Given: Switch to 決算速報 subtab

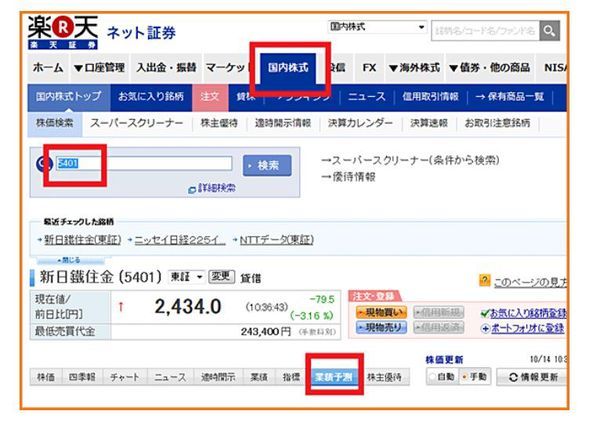Looking at the screenshot, I should [429, 123].
